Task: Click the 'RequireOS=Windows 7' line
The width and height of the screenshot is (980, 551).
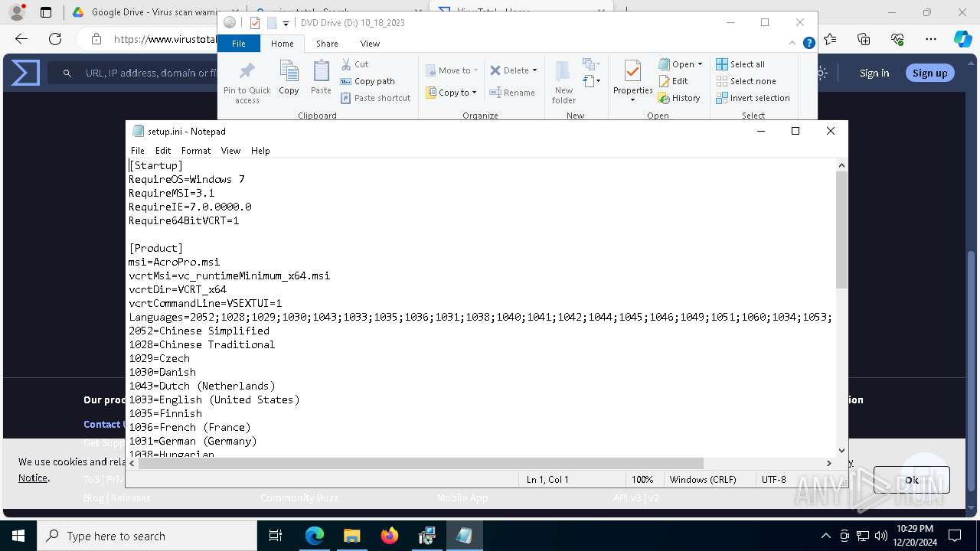Action: tap(187, 179)
